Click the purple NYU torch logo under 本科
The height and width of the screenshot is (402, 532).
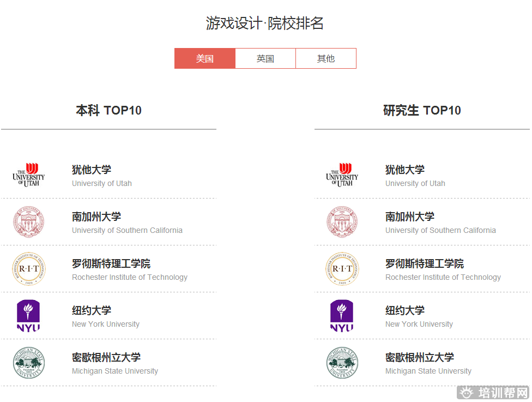pyautogui.click(x=28, y=316)
